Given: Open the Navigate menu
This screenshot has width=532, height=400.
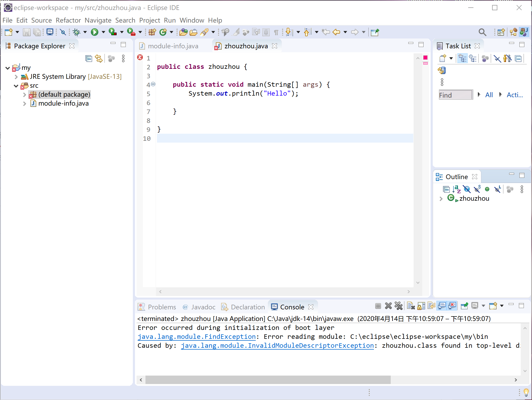Looking at the screenshot, I should (98, 20).
